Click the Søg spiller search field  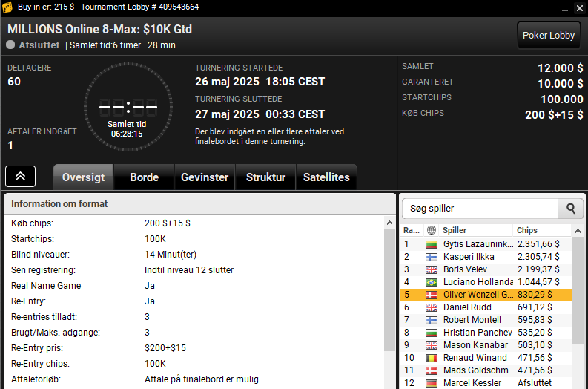click(480, 209)
